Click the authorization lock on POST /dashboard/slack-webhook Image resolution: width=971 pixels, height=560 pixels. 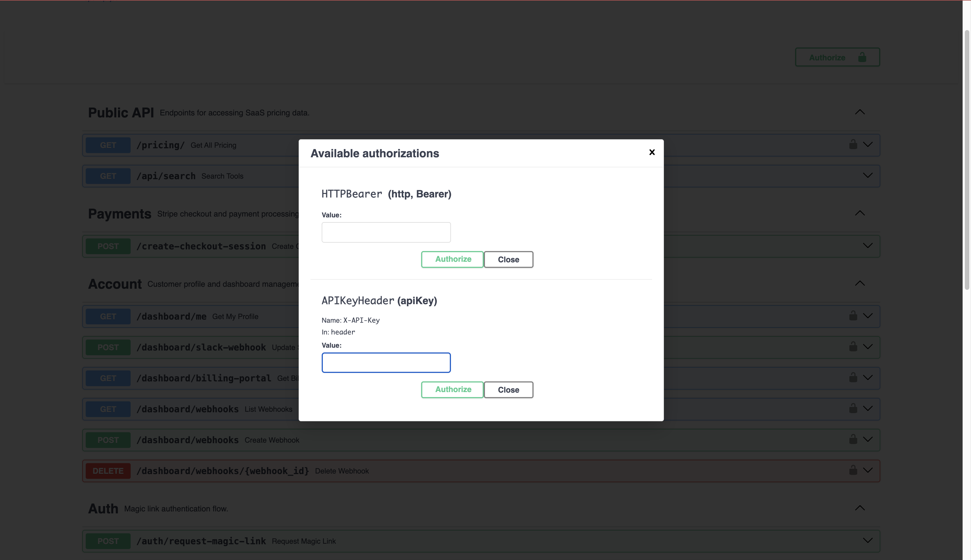coord(853,347)
